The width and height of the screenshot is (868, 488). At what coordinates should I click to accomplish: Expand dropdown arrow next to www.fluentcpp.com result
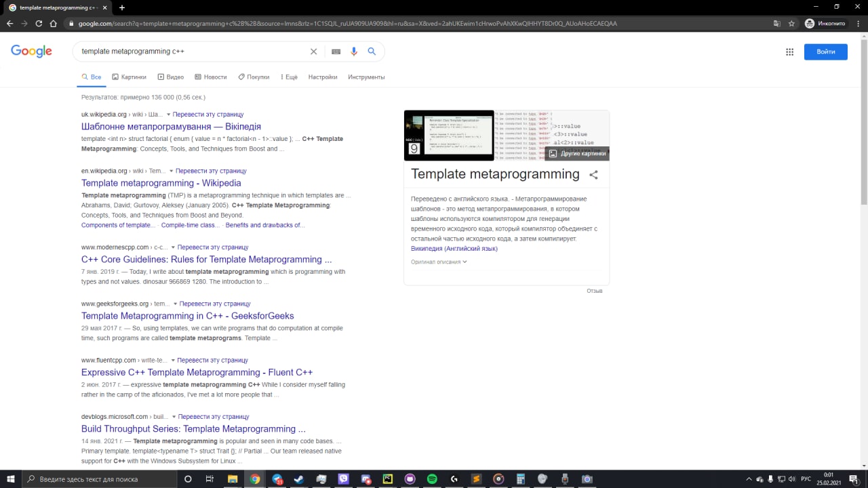[x=172, y=361]
